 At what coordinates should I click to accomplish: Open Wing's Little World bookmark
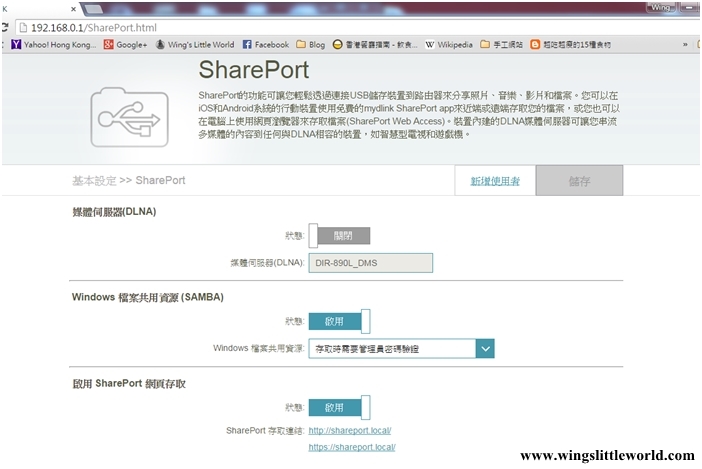[x=194, y=44]
